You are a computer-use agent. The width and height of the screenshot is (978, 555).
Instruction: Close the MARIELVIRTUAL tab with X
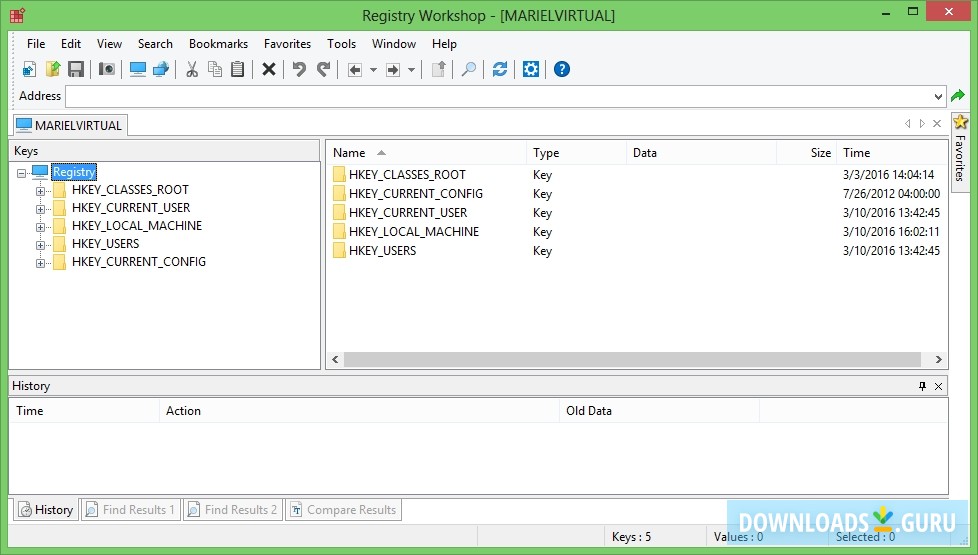coord(937,123)
